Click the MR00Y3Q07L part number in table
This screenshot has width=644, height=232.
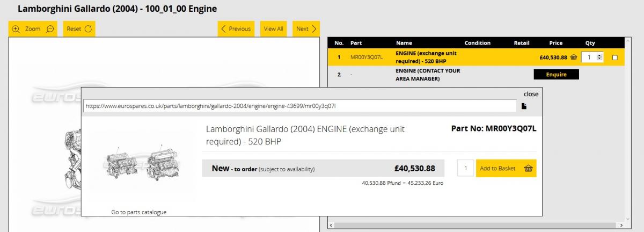pyautogui.click(x=367, y=57)
